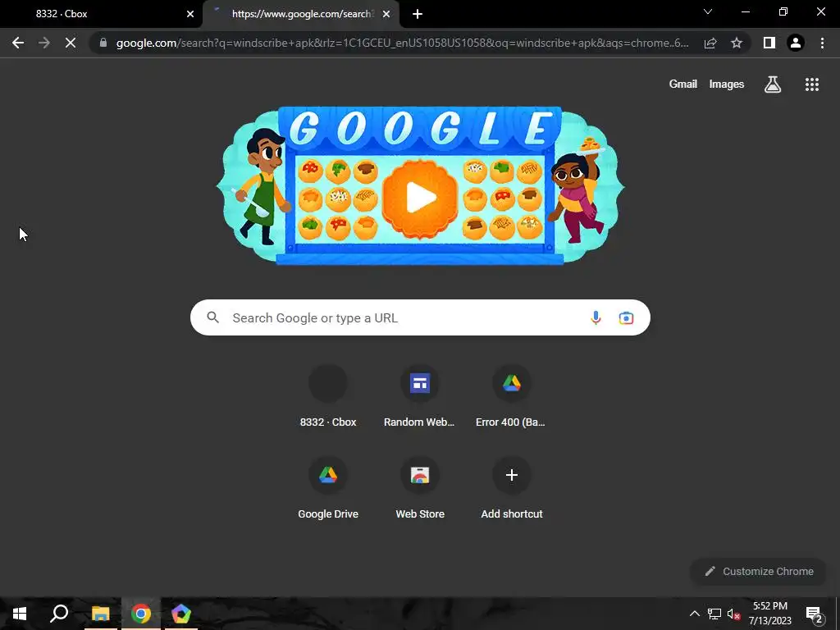
Task: Open the Windows Start menu
Action: click(20, 614)
